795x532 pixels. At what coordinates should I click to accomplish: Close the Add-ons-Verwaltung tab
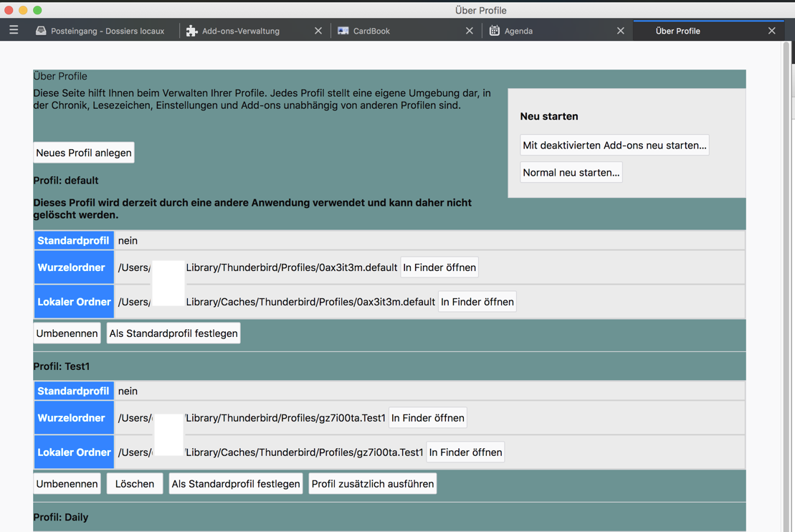click(x=318, y=31)
